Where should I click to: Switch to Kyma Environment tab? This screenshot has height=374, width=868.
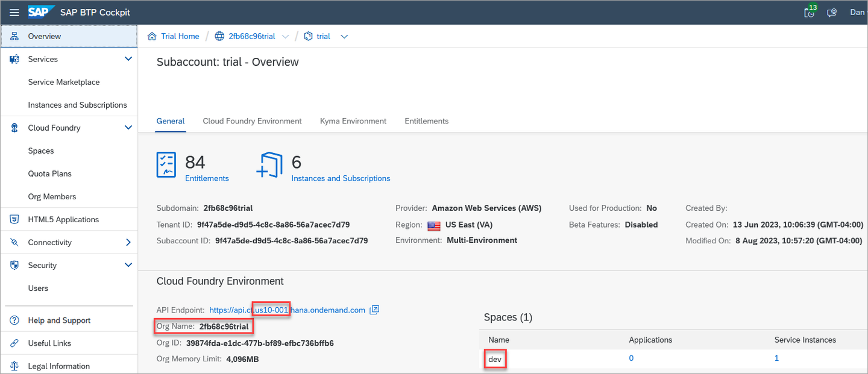tap(353, 121)
